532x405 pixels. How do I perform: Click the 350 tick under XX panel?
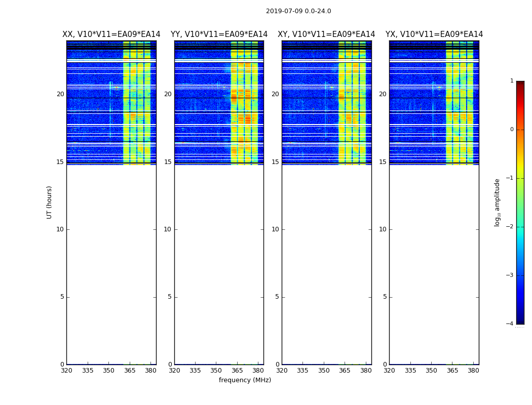108,371
